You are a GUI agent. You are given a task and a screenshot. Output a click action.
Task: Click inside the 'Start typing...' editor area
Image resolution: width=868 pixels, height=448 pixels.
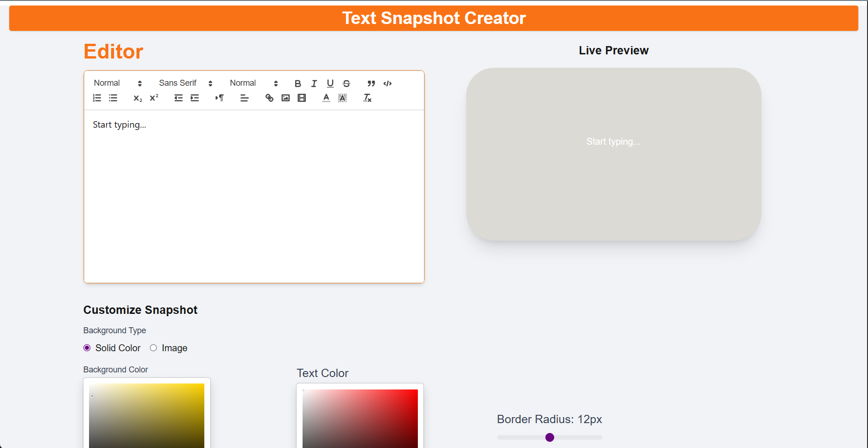pyautogui.click(x=254, y=194)
